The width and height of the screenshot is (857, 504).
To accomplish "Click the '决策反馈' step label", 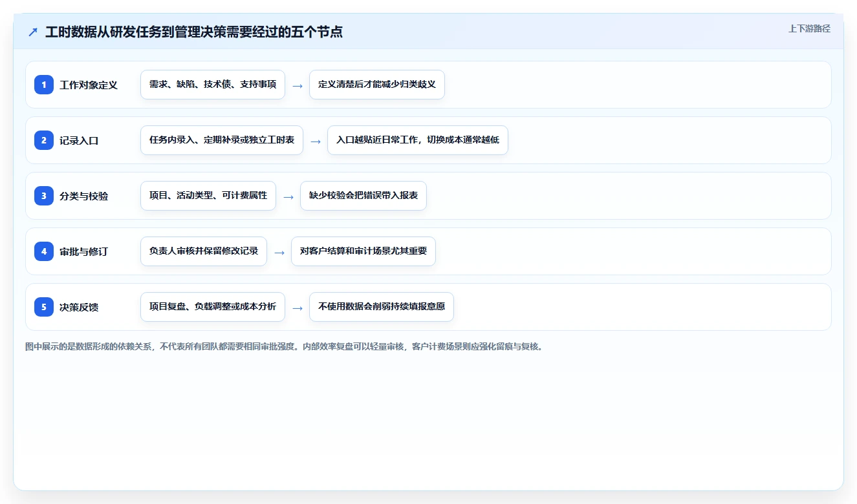I will pos(79,308).
